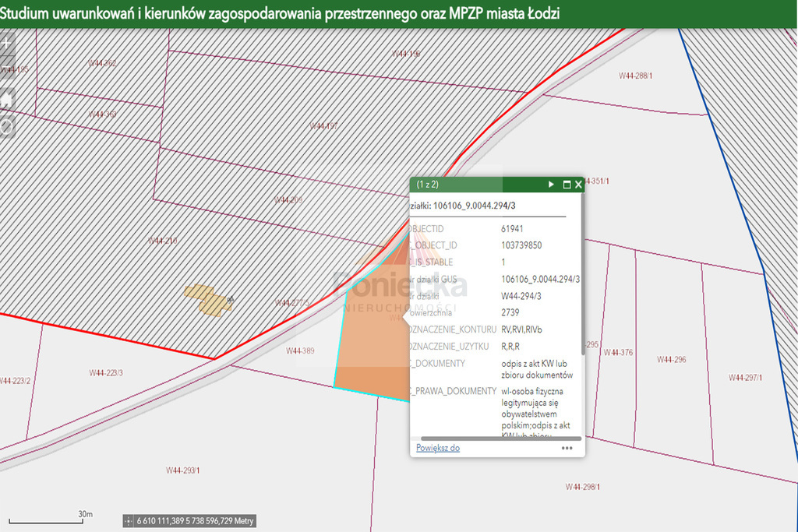The width and height of the screenshot is (798, 532).
Task: Click the popup horizontal scrollbar
Action: pyautogui.click(x=500, y=439)
